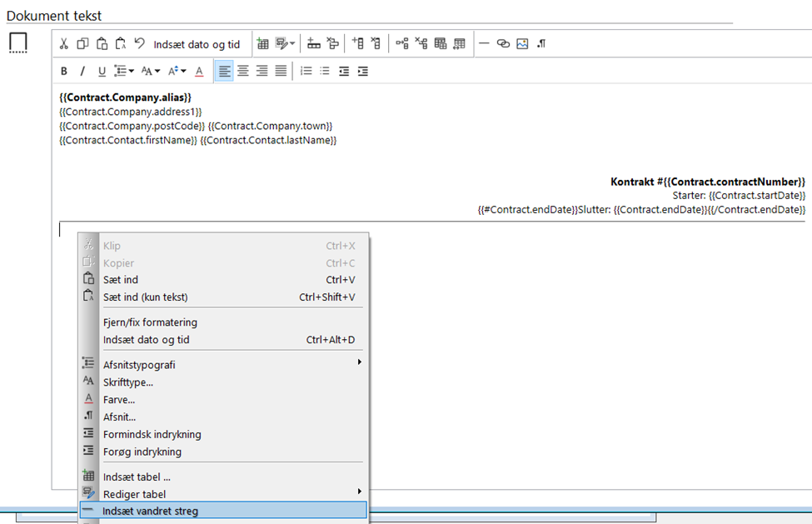812x524 pixels.
Task: Click '{{Contract.Company.town}}' placeholder
Action: coord(270,126)
